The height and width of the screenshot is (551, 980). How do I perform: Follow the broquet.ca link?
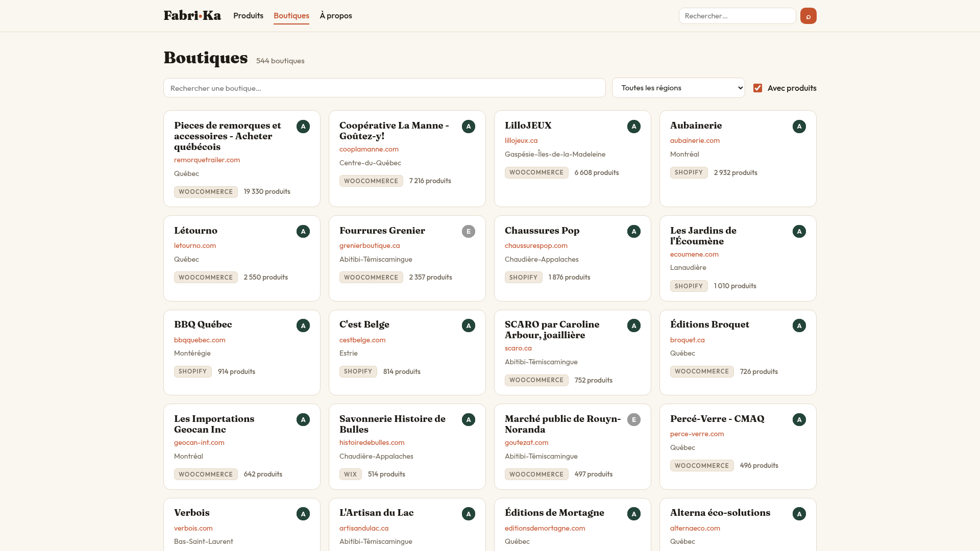[x=687, y=340]
